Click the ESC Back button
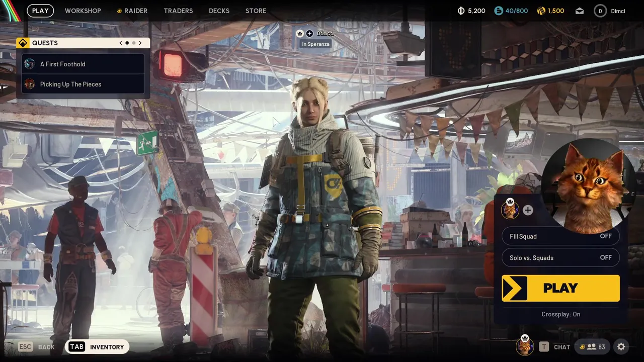Screen dimensions: 644x362 point(36,347)
